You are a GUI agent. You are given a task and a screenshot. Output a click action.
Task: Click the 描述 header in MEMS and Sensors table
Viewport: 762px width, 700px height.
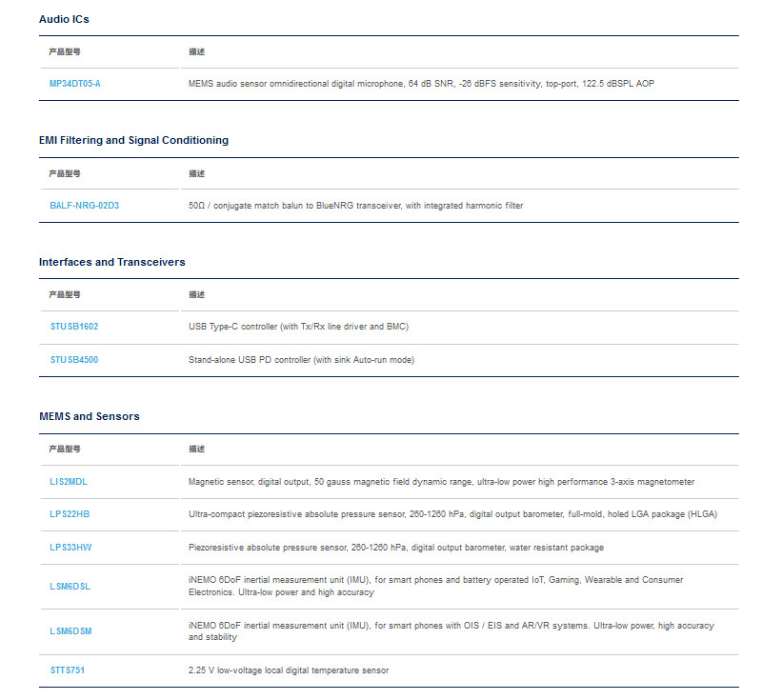[197, 450]
